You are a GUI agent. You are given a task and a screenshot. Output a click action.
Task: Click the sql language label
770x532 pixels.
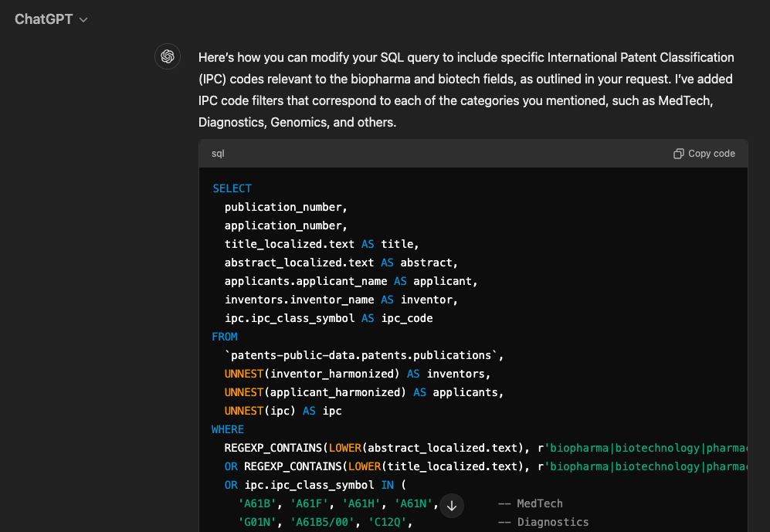tap(218, 154)
